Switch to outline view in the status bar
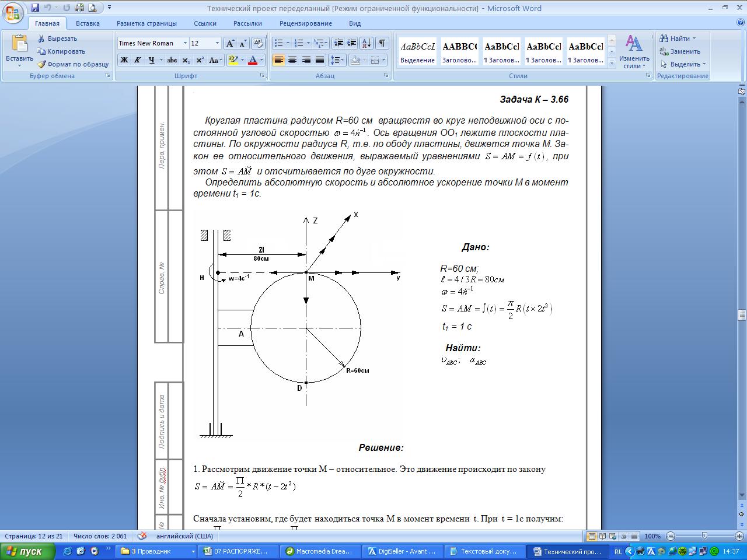 [x=623, y=536]
